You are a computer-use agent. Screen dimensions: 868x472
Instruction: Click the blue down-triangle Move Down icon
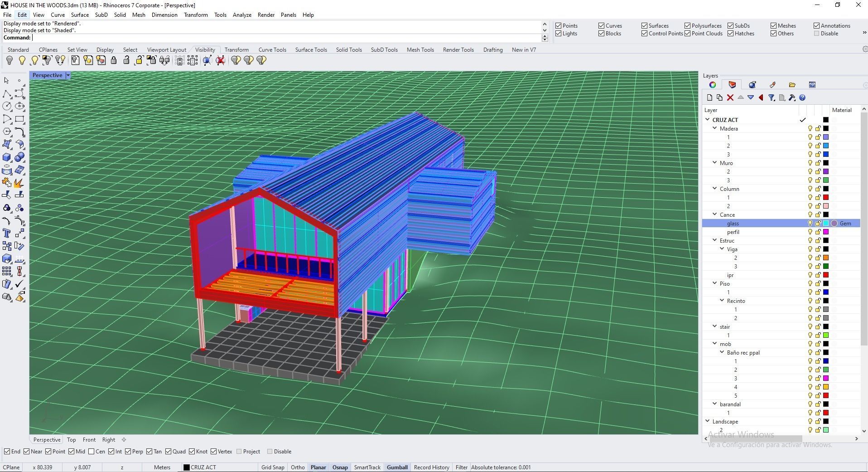click(x=751, y=97)
